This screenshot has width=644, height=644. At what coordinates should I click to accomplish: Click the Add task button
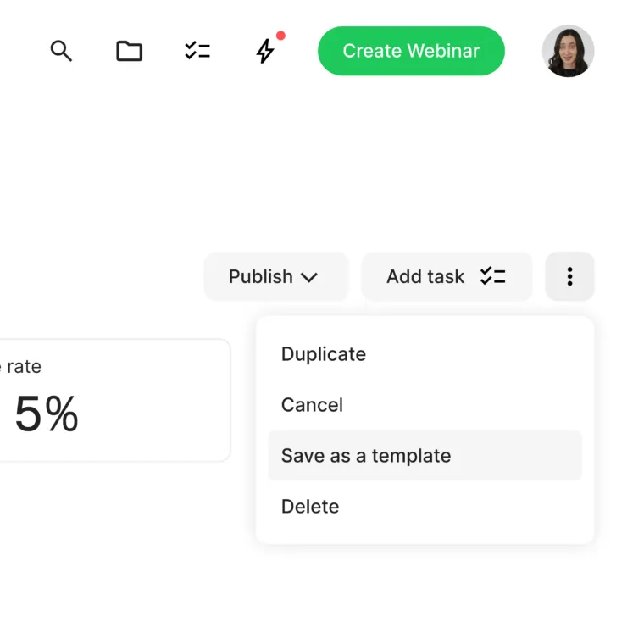pyautogui.click(x=447, y=276)
